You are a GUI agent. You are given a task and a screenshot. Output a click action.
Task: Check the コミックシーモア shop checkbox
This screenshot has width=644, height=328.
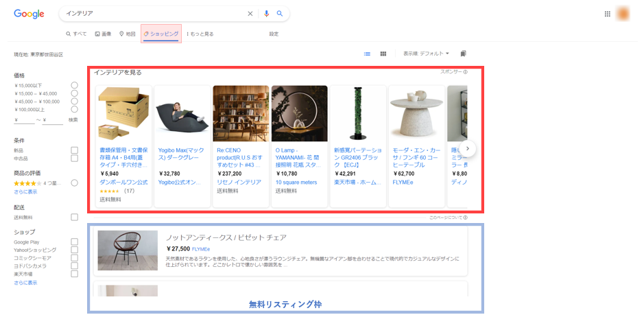[74, 258]
